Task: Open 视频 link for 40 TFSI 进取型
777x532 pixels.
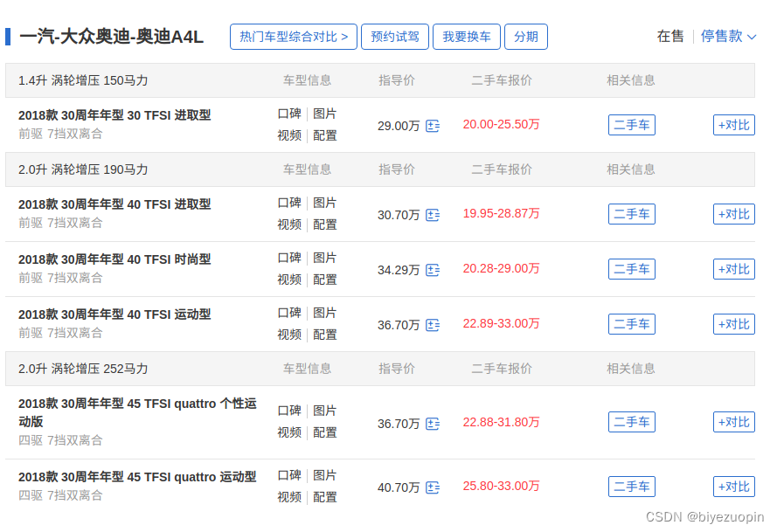Action: (289, 225)
